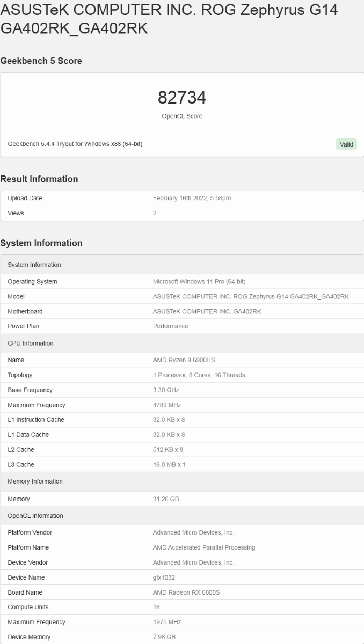Viewport: 364px width, 644px height.
Task: Select the Geekbench 5.4.4 Tryout version text
Action: 75,144
